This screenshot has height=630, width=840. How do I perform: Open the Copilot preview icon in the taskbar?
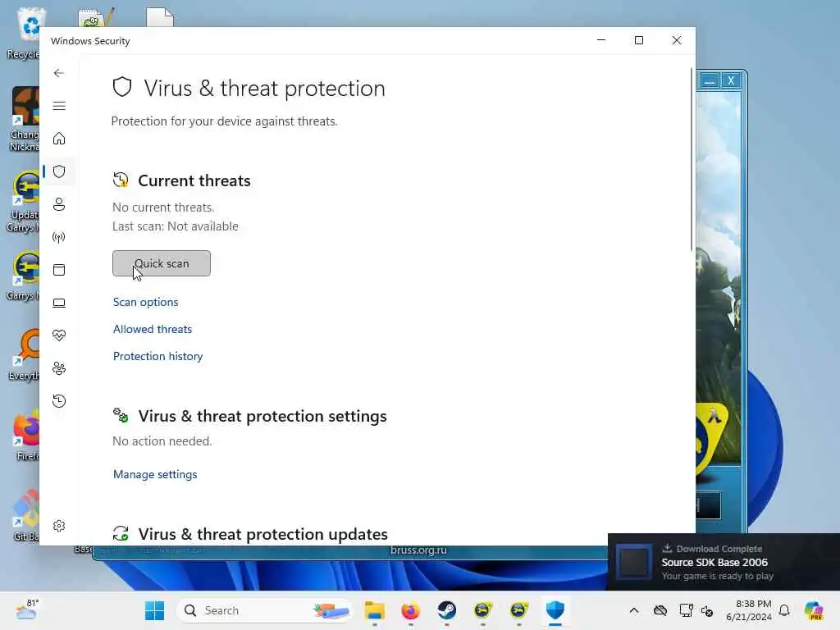[814, 610]
